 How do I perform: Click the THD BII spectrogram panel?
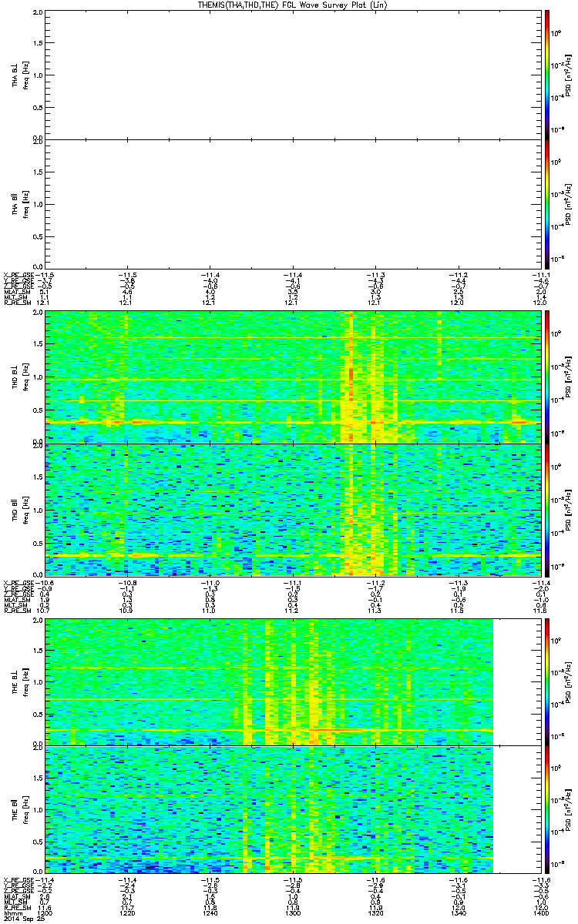click(292, 509)
